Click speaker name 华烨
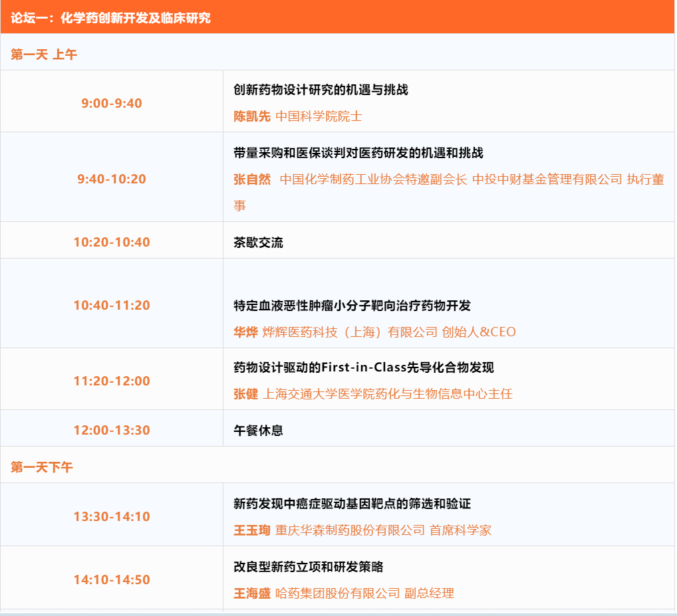Image resolution: width=677 pixels, height=616 pixels. click(245, 332)
